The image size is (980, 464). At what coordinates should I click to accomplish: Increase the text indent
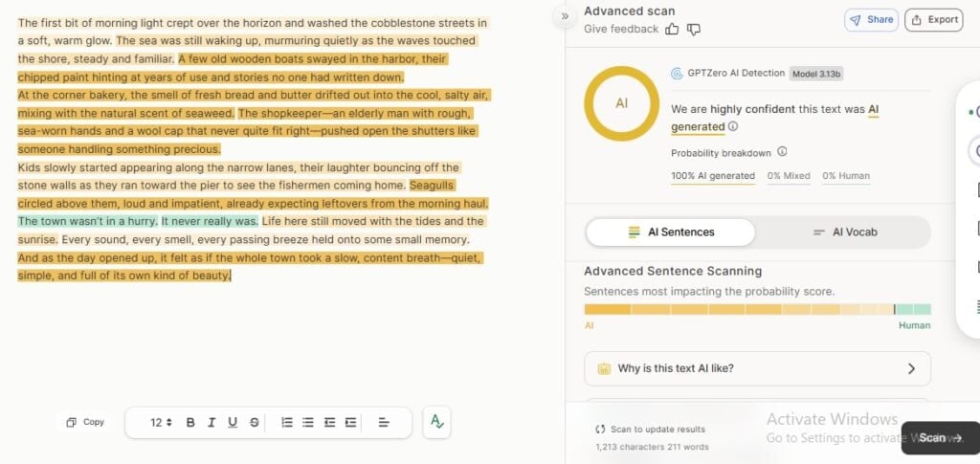pos(350,422)
